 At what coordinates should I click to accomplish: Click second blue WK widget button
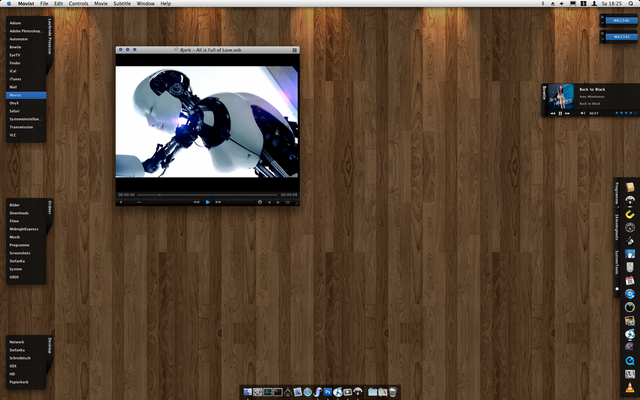(x=621, y=37)
